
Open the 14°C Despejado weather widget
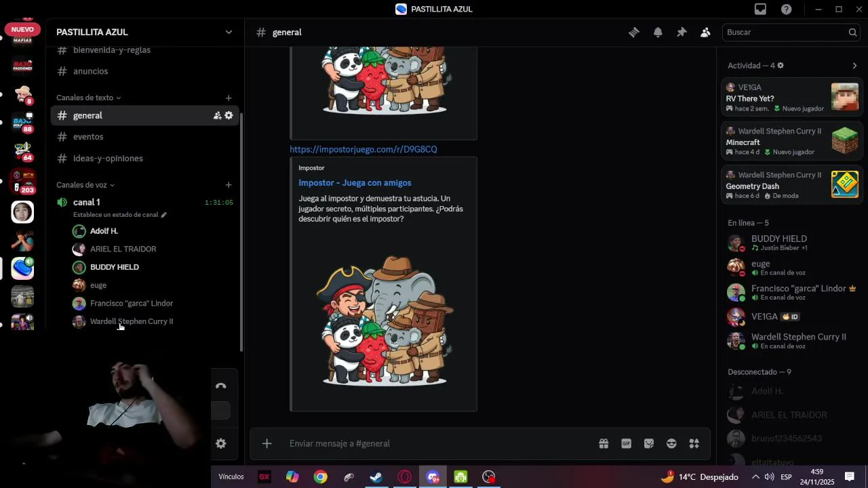click(700, 477)
